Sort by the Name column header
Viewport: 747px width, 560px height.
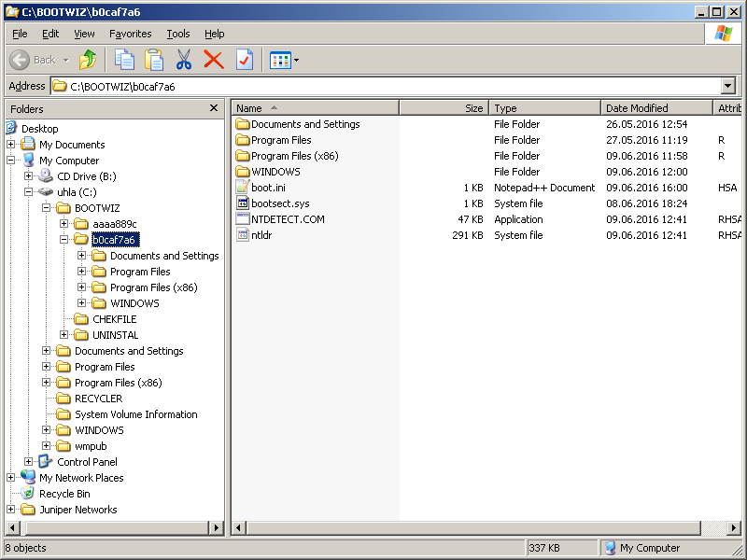(315, 108)
